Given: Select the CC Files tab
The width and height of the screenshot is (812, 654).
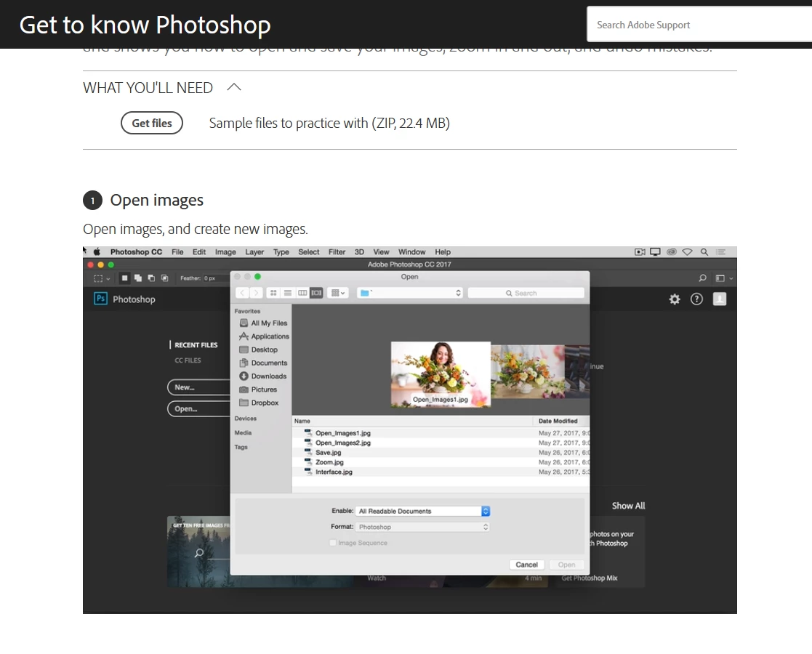Looking at the screenshot, I should 188,360.
